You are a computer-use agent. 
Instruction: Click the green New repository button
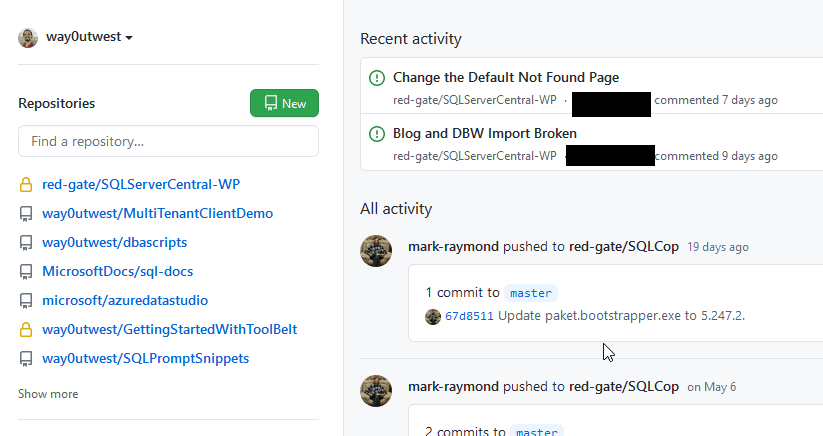284,103
